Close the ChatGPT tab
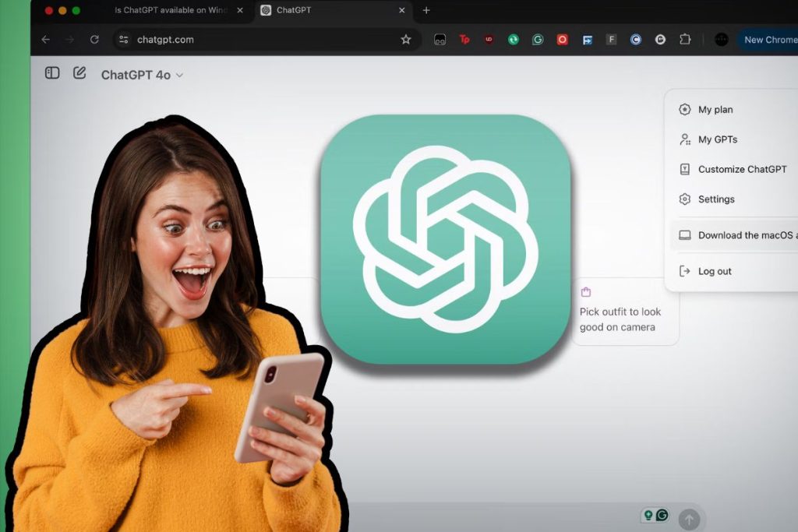The height and width of the screenshot is (532, 798). pyautogui.click(x=401, y=10)
